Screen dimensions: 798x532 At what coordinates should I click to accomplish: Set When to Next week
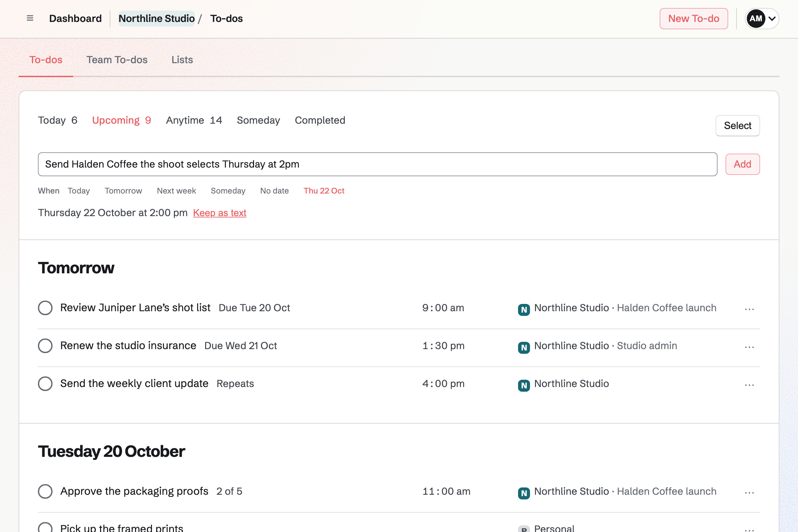(x=177, y=191)
